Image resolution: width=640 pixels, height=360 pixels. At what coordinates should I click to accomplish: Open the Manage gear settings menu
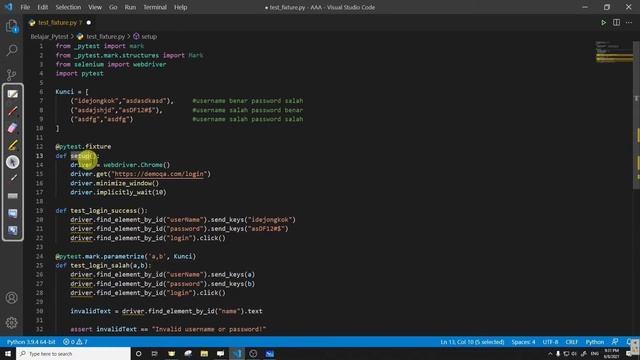click(11, 322)
